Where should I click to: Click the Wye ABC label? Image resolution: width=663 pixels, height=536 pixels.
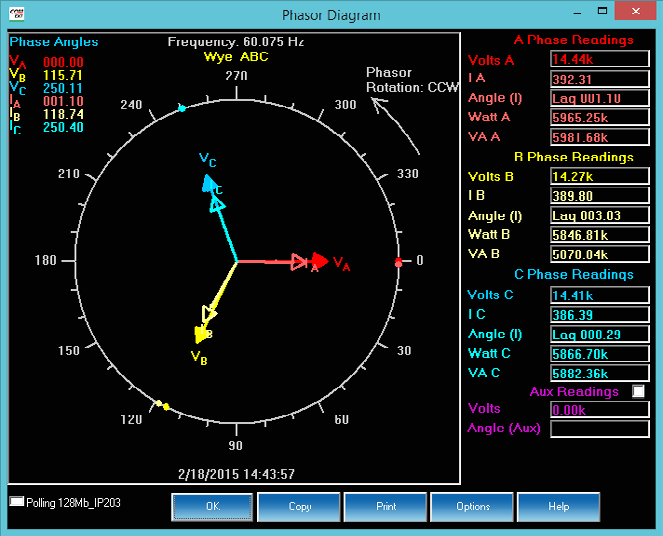(x=236, y=57)
